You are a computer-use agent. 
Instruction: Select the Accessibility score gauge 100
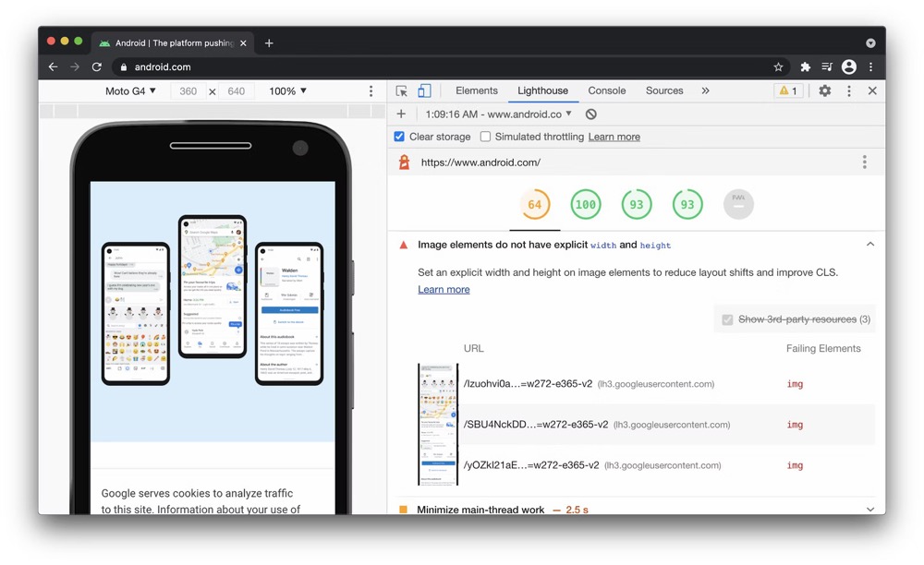coord(585,204)
